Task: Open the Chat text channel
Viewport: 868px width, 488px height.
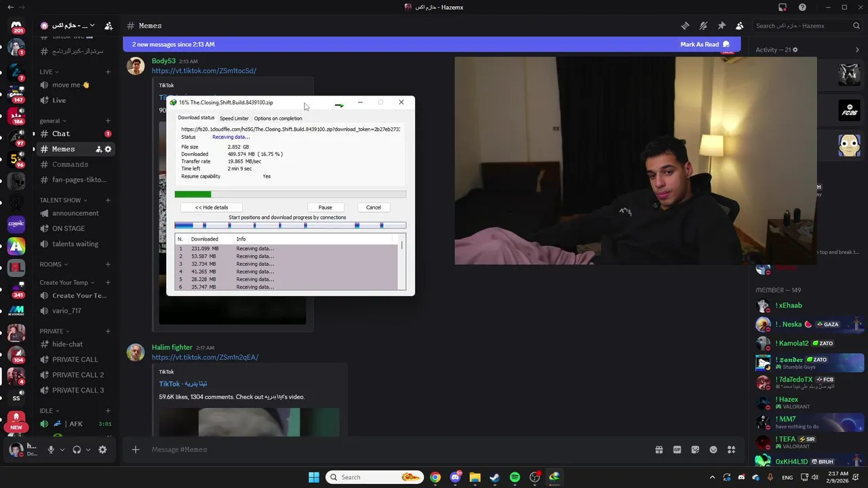Action: pyautogui.click(x=75, y=134)
